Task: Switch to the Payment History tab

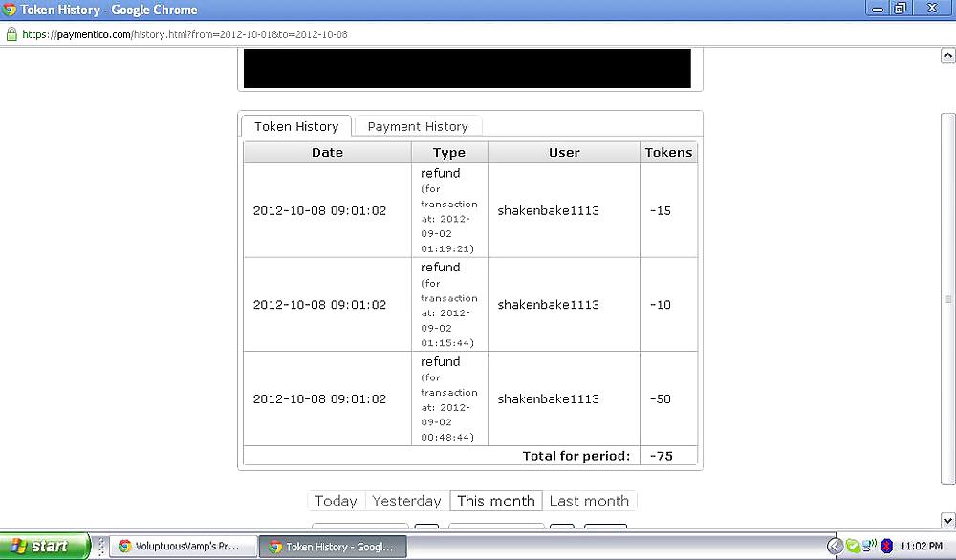Action: 418,126
